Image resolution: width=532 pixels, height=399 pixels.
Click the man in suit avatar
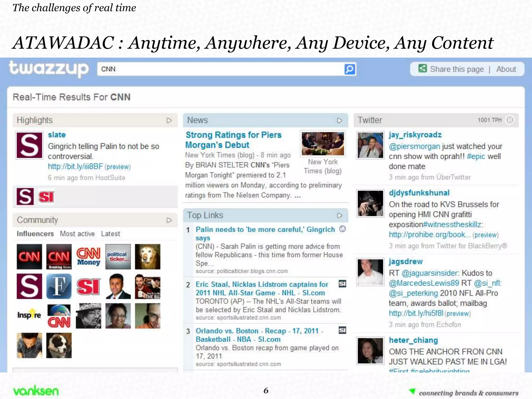coord(118,286)
